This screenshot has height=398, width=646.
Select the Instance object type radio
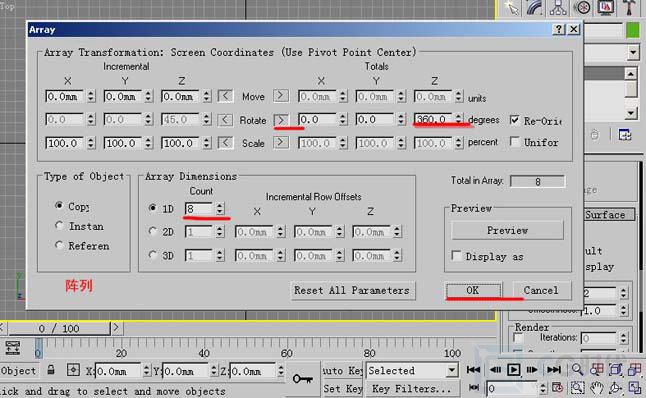click(59, 225)
